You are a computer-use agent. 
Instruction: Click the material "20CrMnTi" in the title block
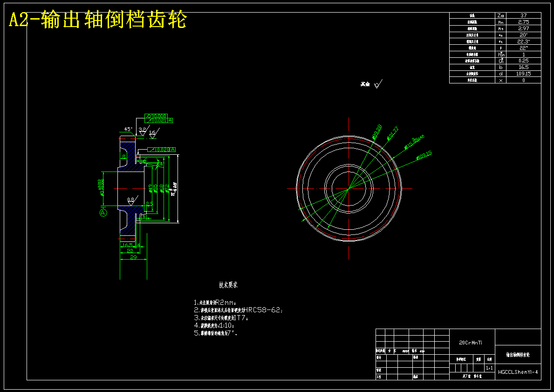471,343
